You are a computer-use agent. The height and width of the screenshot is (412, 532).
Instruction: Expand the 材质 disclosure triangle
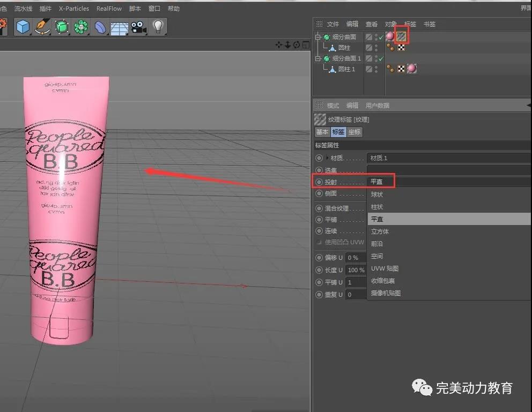coord(327,158)
